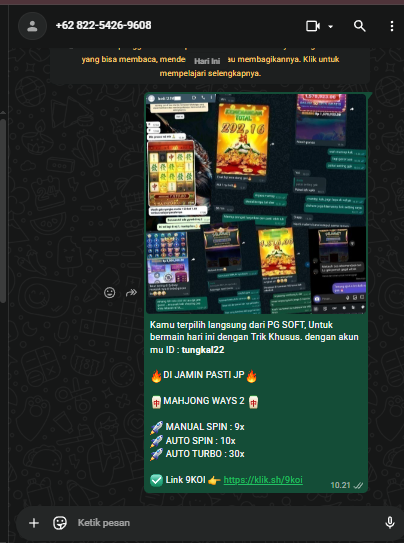Open the three-dot chat menu
Image resolution: width=404 pixels, height=543 pixels.
click(392, 26)
